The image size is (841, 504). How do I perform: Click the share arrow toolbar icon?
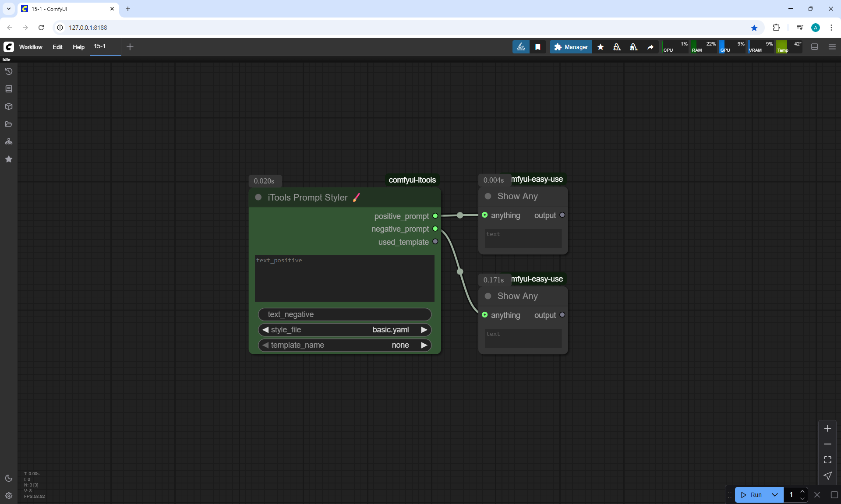pos(650,47)
